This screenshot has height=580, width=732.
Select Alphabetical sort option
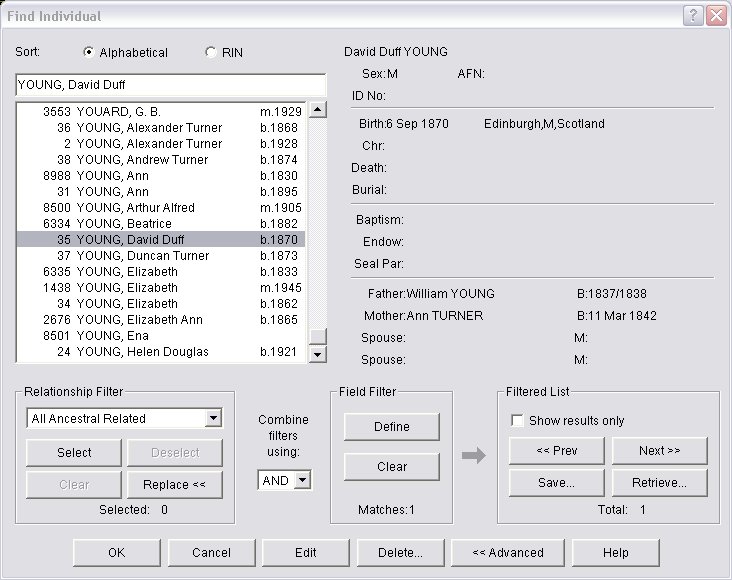pyautogui.click(x=125, y=52)
